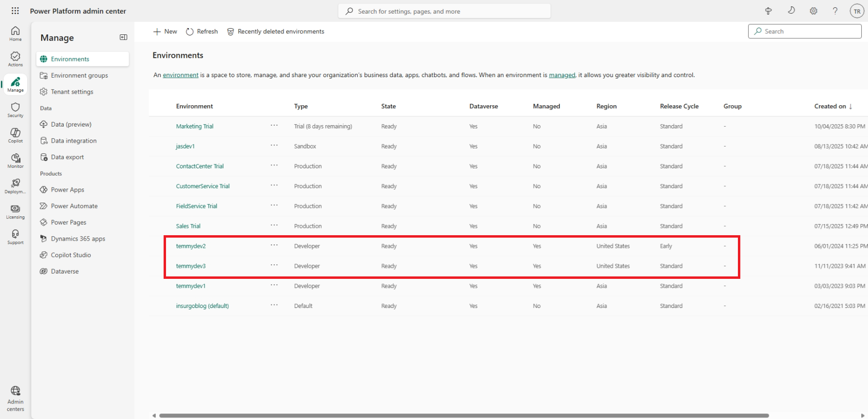Open the Sales Trial environment

pos(188,226)
